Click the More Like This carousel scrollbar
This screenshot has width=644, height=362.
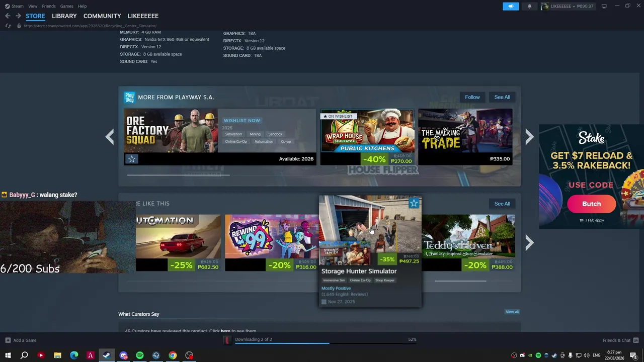[460, 281]
